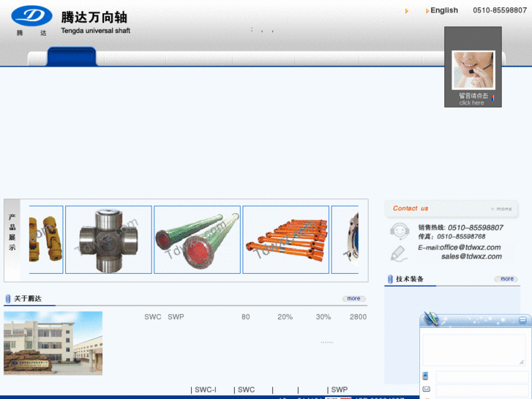Focus the message text area in widget

[x=474, y=350]
